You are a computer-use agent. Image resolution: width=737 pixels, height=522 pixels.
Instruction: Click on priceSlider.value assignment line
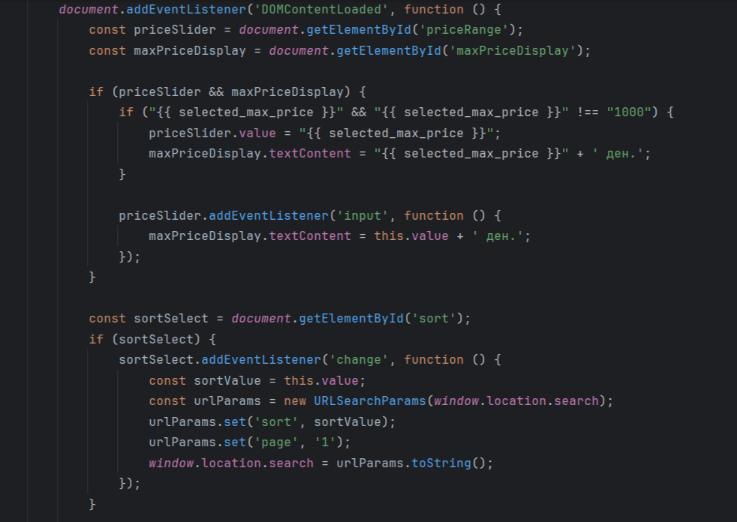tap(325, 133)
